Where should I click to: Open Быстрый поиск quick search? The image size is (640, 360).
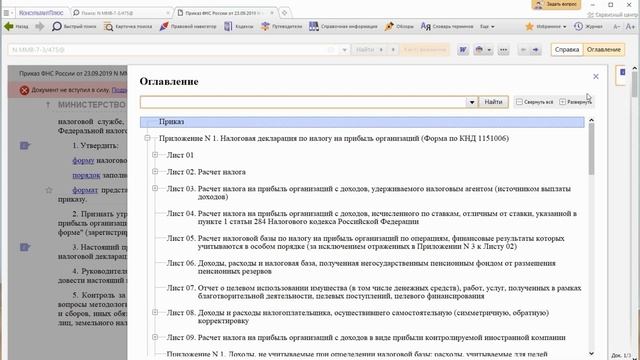coord(74,27)
